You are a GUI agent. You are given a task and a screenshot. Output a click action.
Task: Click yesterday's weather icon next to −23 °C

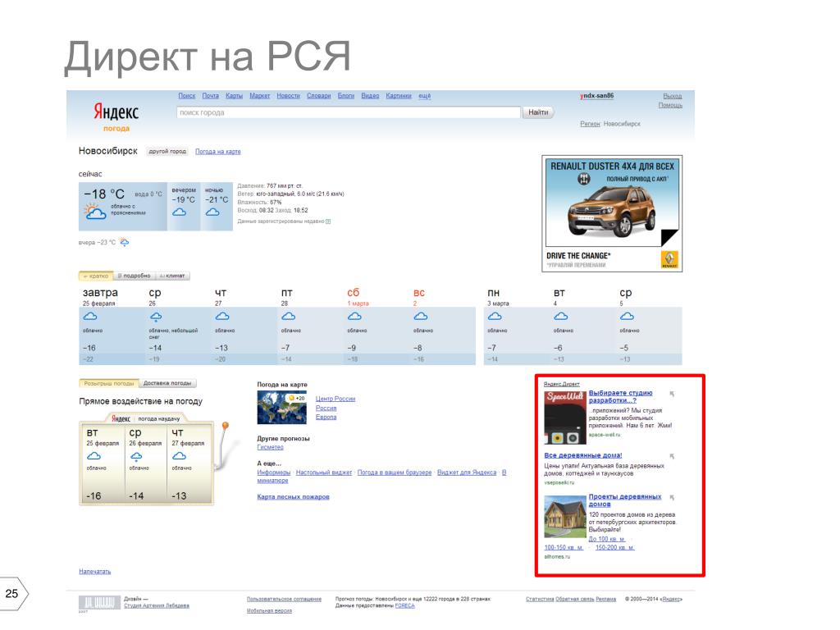pos(125,243)
